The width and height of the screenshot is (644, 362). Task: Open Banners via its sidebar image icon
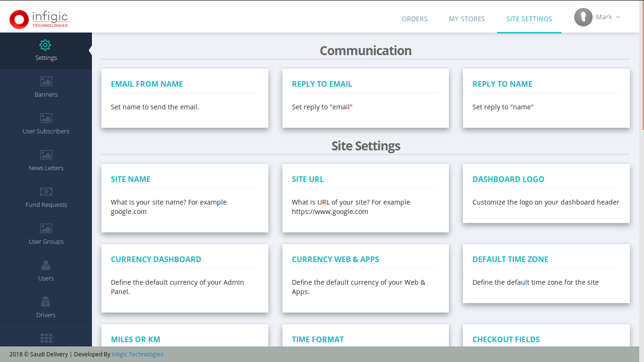click(x=46, y=82)
